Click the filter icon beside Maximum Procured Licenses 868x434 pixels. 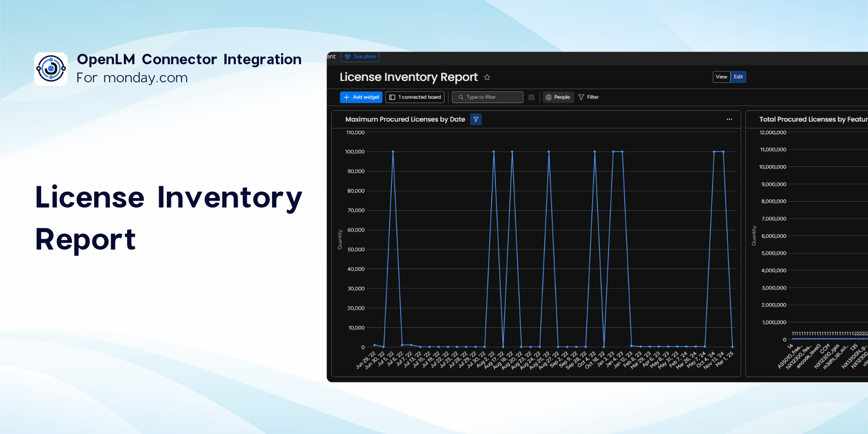point(476,119)
